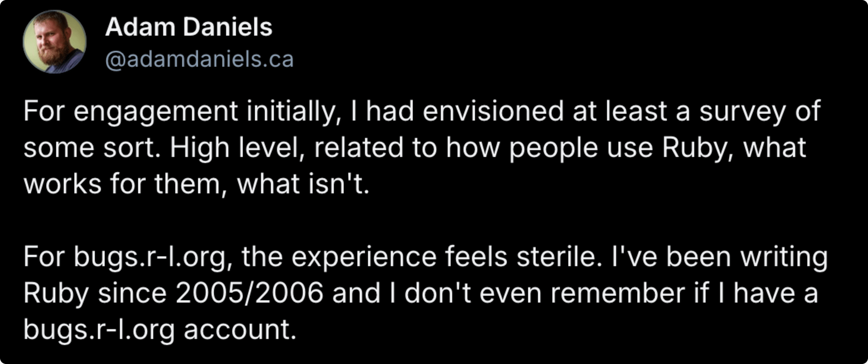The height and width of the screenshot is (364, 868).
Task: Open the Adam Daniels display name
Action: tap(189, 27)
